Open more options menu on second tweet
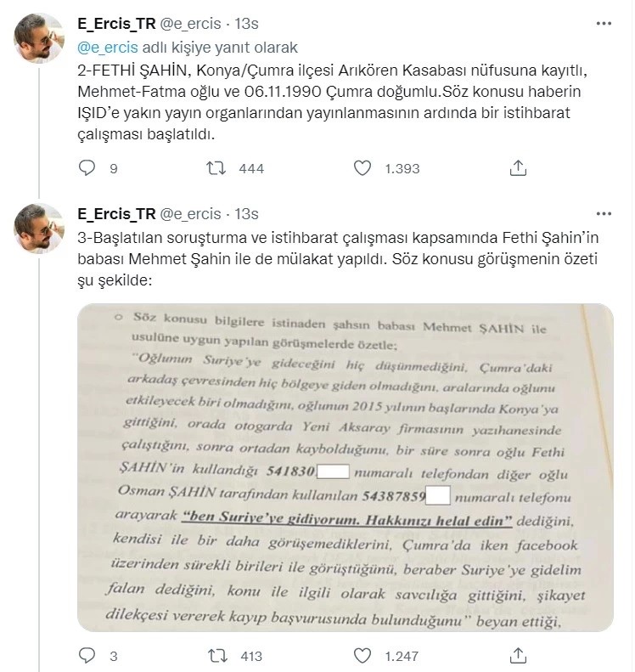 604,212
